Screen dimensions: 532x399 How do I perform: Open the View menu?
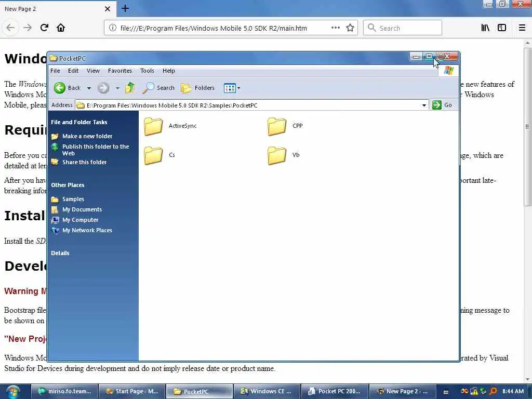click(93, 71)
